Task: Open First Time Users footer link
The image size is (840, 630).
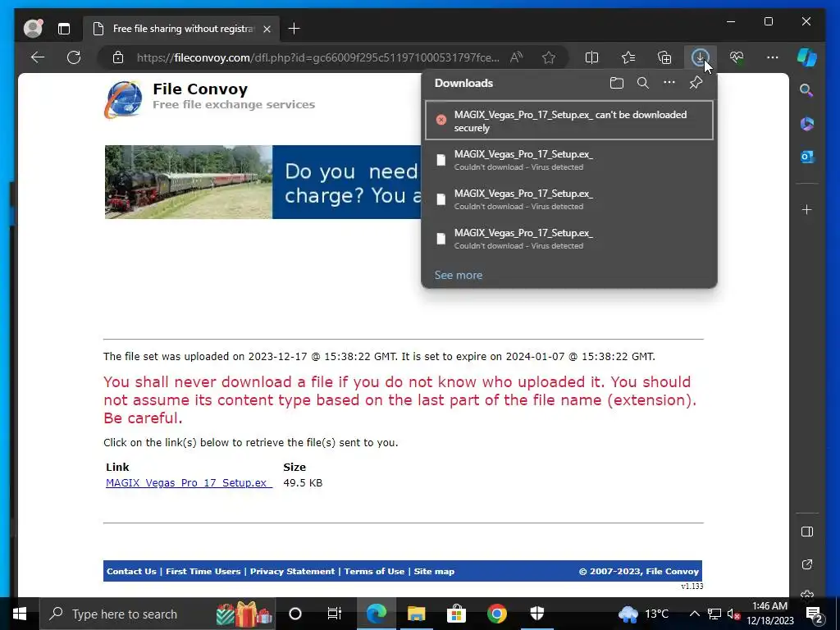Action: [x=203, y=571]
